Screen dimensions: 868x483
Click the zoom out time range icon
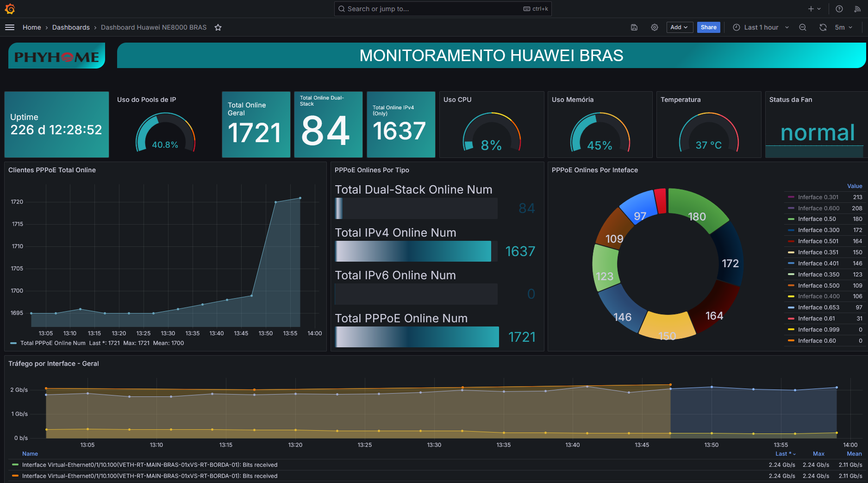click(x=803, y=27)
